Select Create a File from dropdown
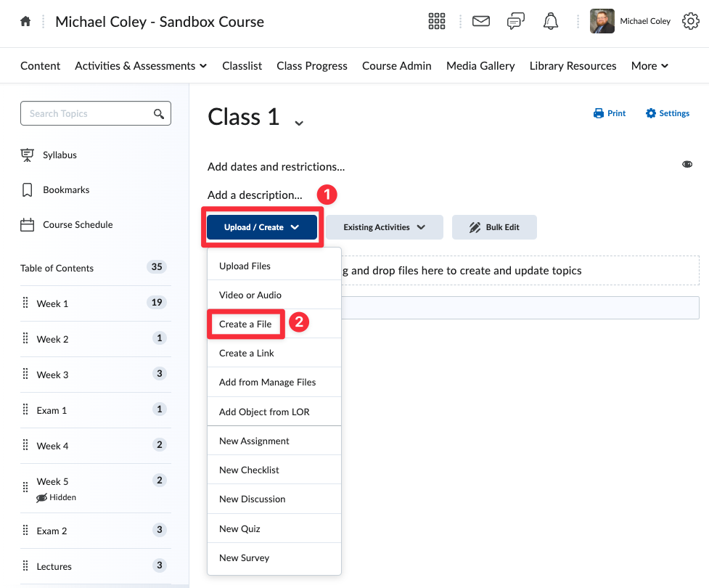This screenshot has width=709, height=588. pos(245,324)
